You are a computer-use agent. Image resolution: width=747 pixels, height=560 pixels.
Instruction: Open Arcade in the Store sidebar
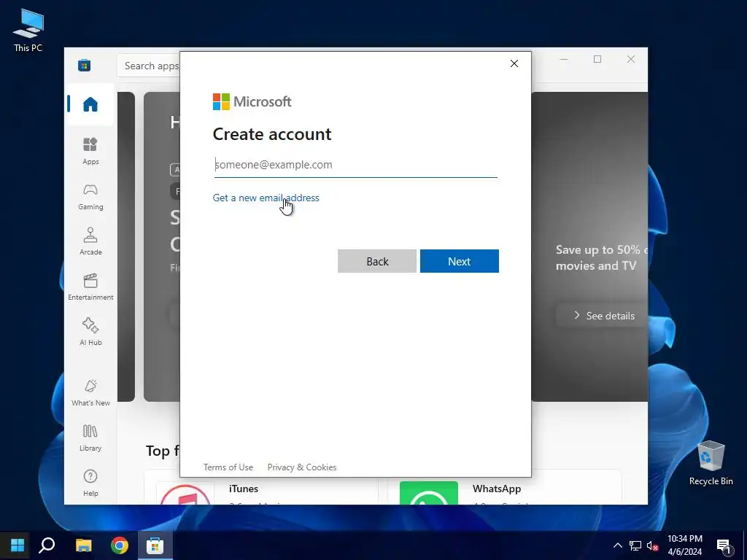pyautogui.click(x=90, y=241)
